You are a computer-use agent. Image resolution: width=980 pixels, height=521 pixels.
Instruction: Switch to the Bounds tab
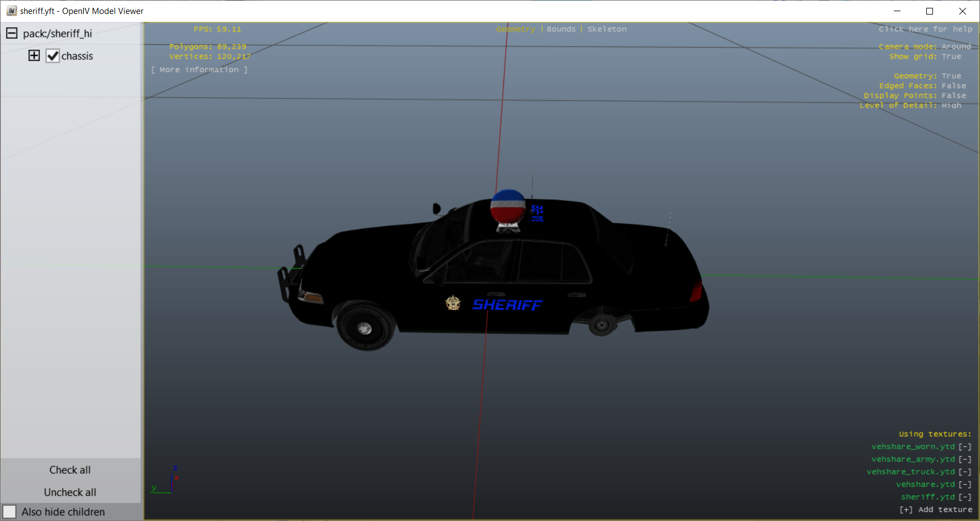pos(561,29)
